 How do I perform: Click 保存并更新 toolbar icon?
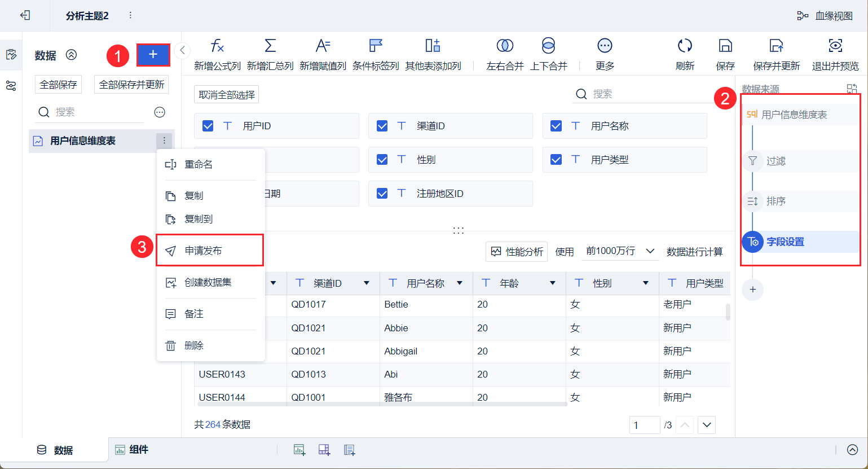(x=777, y=46)
